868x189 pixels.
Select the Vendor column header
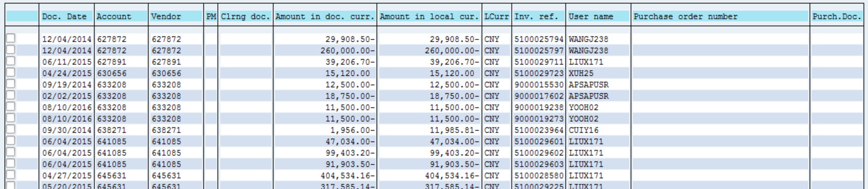point(176,17)
